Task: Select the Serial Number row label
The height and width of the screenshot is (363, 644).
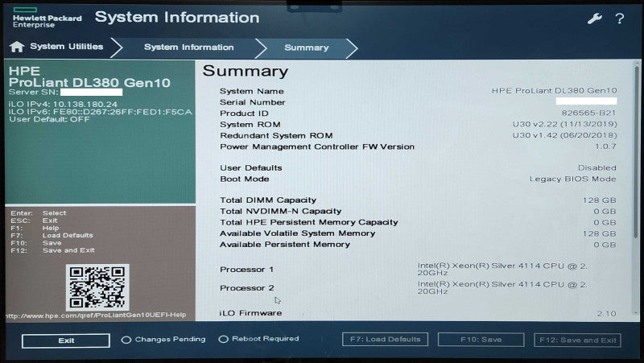Action: coord(252,102)
